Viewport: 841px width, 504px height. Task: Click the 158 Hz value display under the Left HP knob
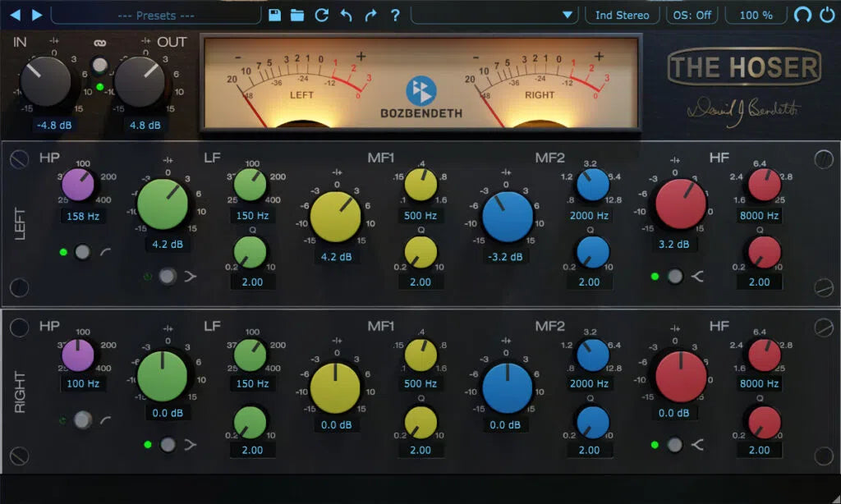click(x=81, y=215)
